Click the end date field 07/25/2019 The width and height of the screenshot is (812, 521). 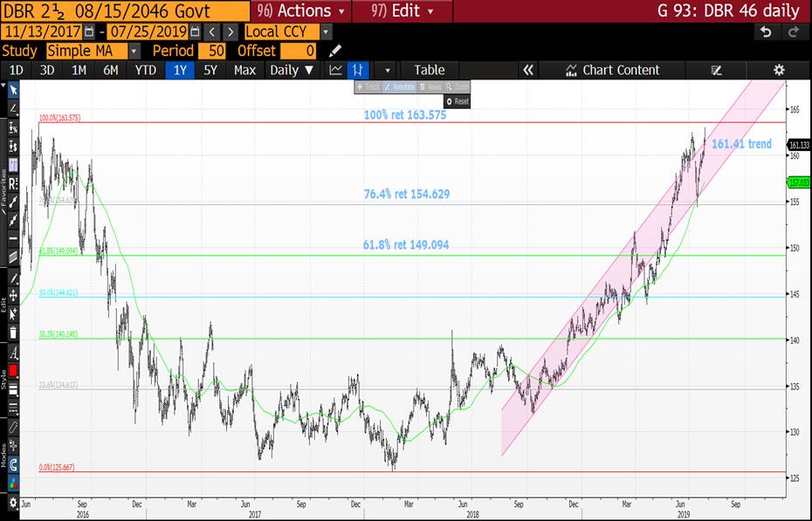[148, 32]
